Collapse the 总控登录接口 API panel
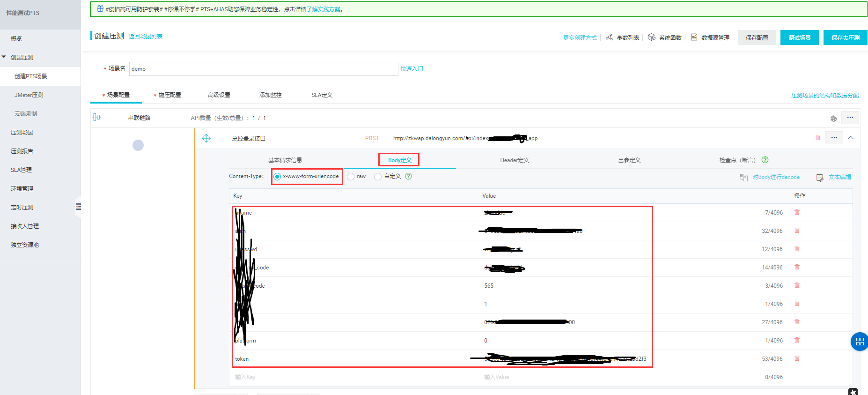The height and width of the screenshot is (395, 868). (x=851, y=138)
